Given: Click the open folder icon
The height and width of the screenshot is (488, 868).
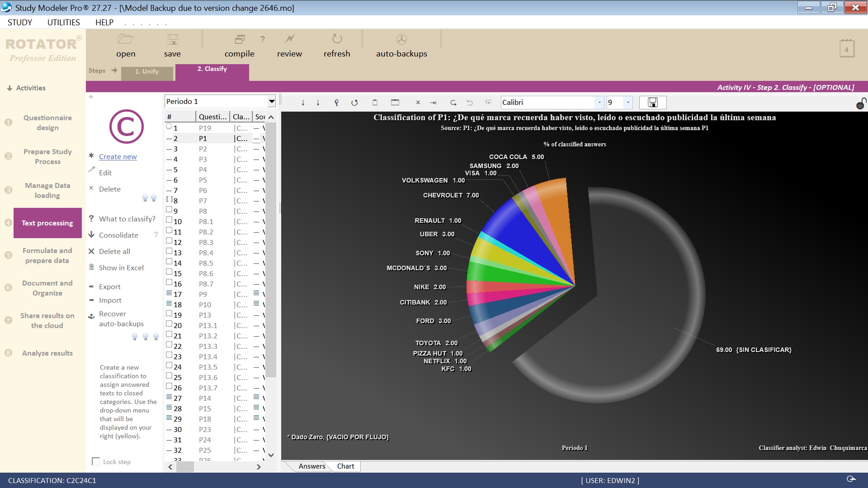Looking at the screenshot, I should pos(125,39).
